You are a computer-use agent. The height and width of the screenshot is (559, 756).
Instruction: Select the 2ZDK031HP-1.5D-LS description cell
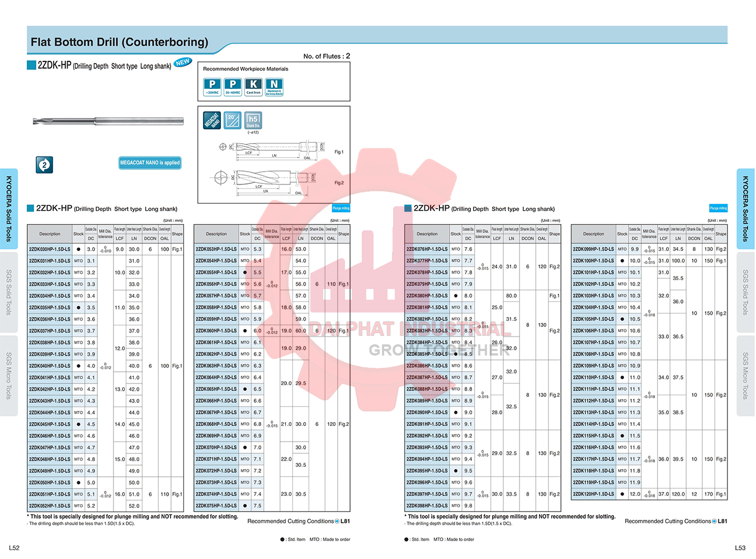coord(50,260)
